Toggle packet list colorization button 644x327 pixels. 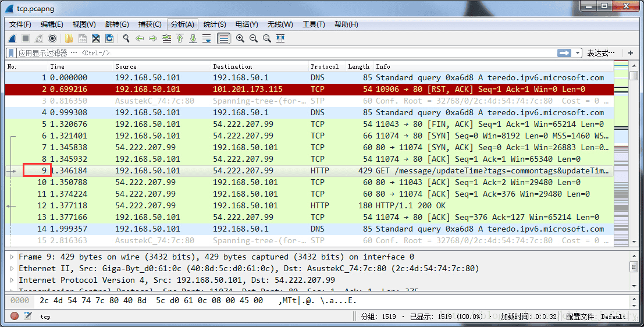(x=223, y=38)
